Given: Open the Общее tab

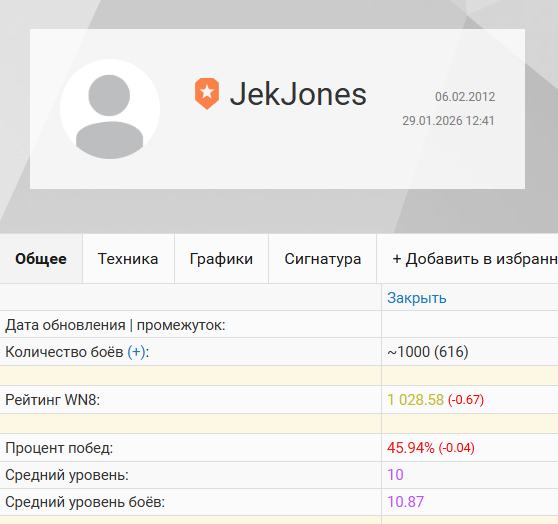Looking at the screenshot, I should (x=41, y=259).
